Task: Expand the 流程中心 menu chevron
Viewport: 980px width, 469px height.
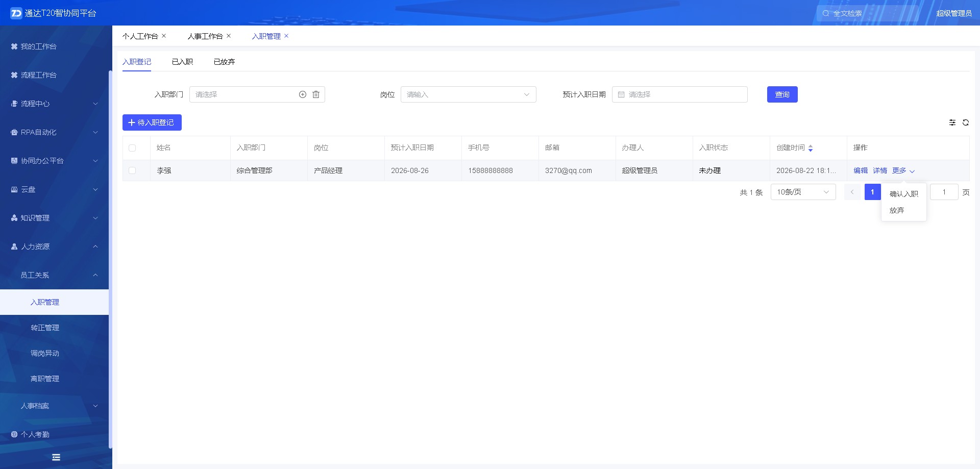Action: coord(95,104)
